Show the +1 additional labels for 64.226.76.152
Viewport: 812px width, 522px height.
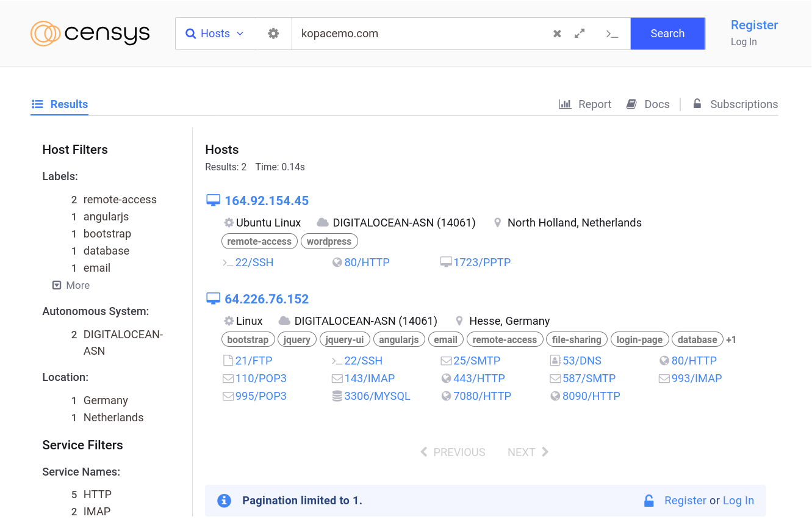click(731, 339)
